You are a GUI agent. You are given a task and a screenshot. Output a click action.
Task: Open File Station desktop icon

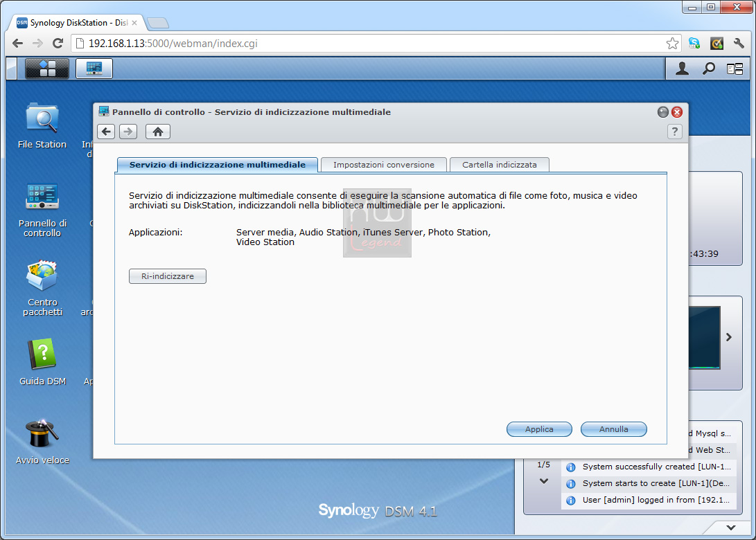click(x=42, y=126)
